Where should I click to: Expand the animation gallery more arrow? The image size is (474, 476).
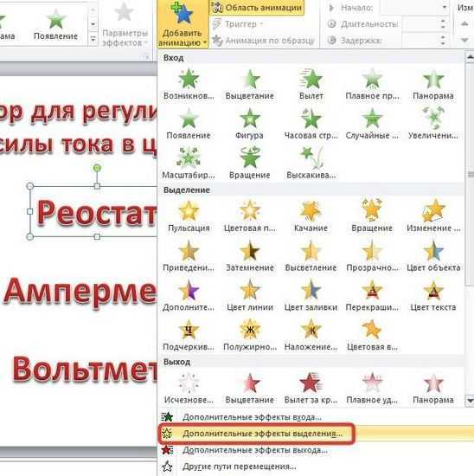point(93,39)
